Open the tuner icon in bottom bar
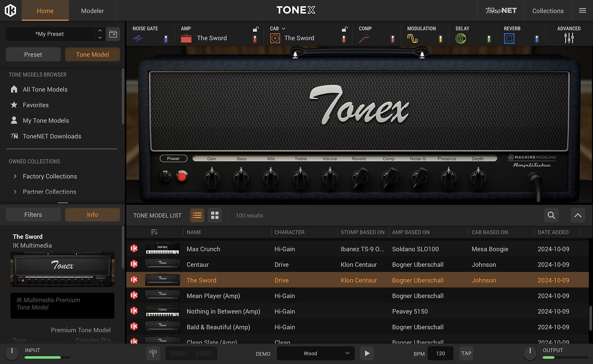593x364 pixels. (x=153, y=353)
